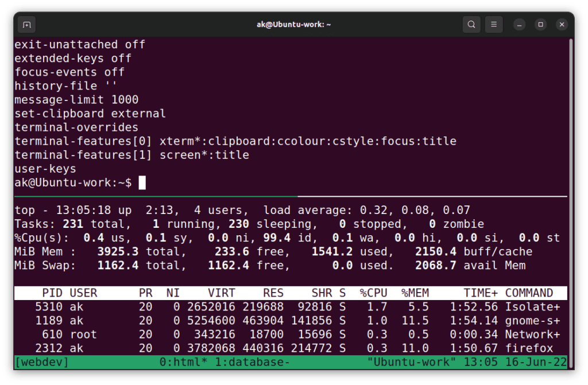The height and width of the screenshot is (385, 588).
Task: Click the %CPU column header
Action: (x=374, y=293)
